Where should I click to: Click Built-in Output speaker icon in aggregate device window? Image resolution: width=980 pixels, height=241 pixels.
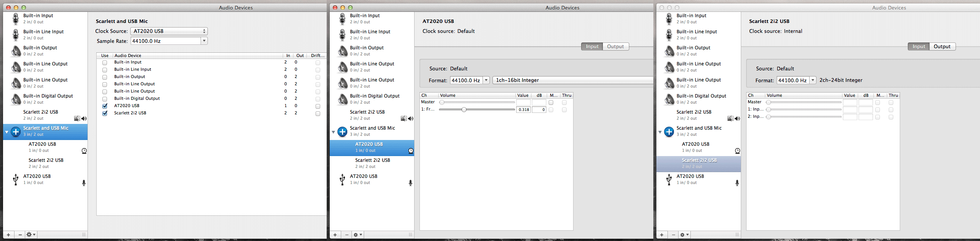tap(16, 51)
